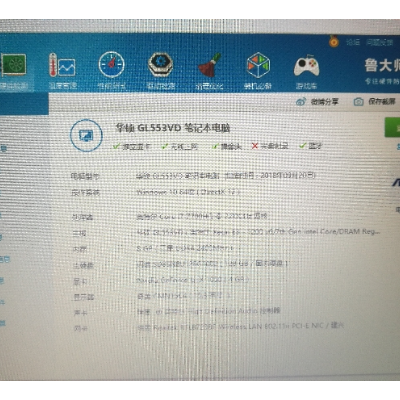Click the first green-check feature under GL553VD
Viewport: 400px width, 400px height.
[x=132, y=146]
